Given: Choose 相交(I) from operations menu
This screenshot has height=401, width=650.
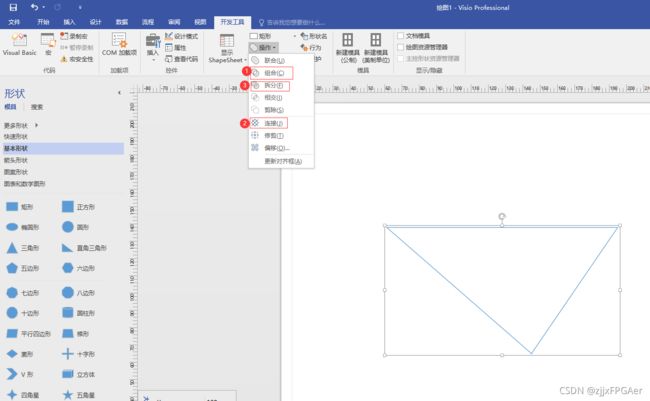Looking at the screenshot, I should pos(281,97).
